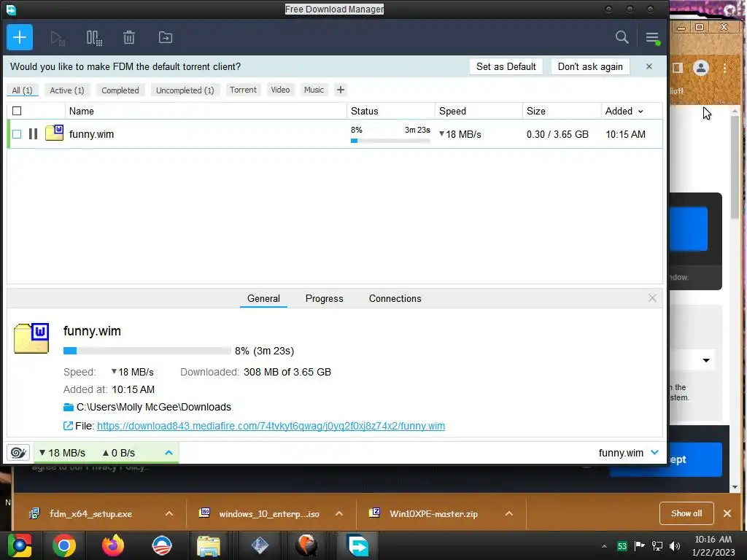Collapse the funny.wim chevron at bottom right
The width and height of the screenshot is (747, 560).
click(x=654, y=452)
